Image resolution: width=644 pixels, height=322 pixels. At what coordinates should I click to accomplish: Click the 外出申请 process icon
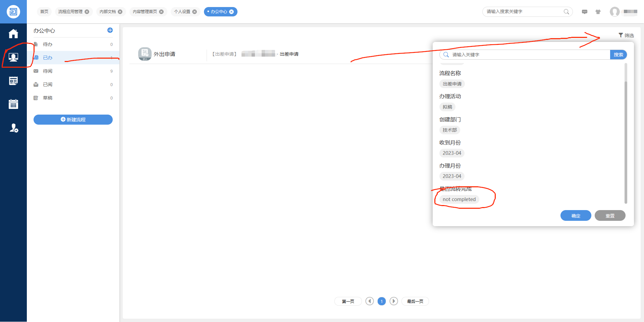(x=145, y=54)
